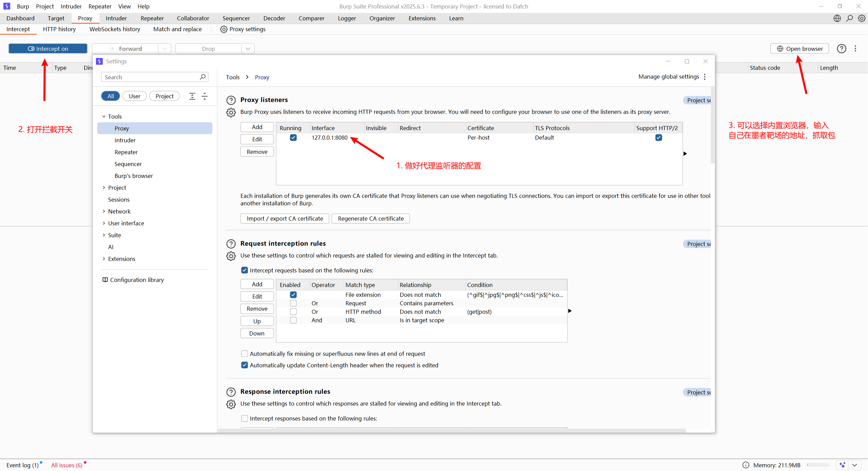Open the settings gear icon at top right
Screen dimensions: 868x471
pos(862,18)
